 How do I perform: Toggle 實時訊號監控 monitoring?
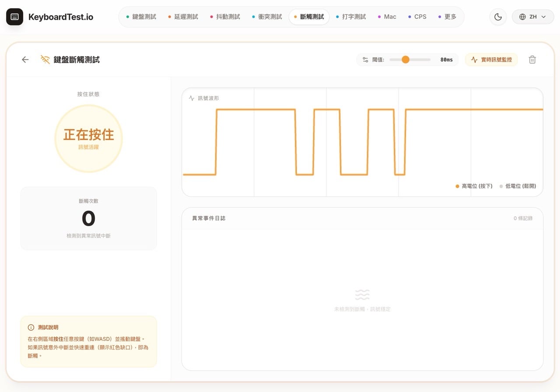click(x=491, y=59)
